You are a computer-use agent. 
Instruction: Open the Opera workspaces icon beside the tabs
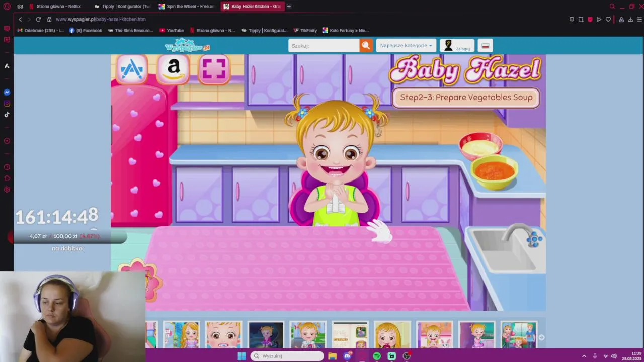[x=20, y=7]
